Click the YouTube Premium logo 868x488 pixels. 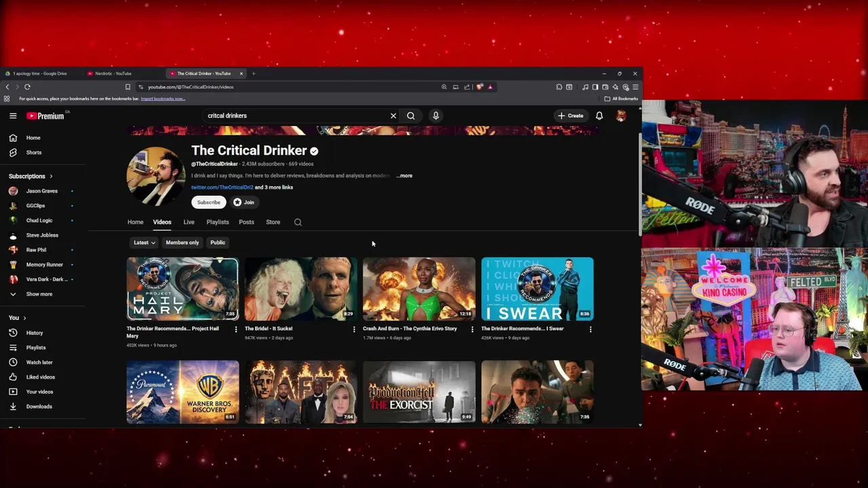[x=45, y=116]
